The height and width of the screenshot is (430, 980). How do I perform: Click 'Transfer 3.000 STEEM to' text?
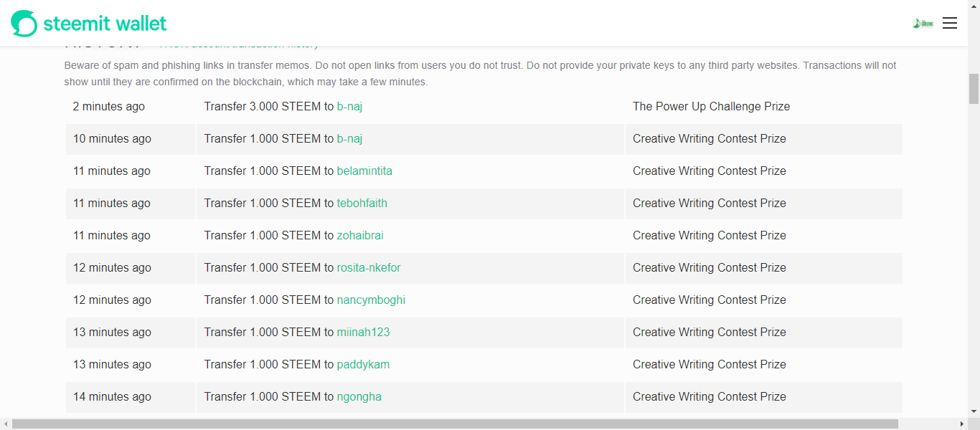click(269, 106)
